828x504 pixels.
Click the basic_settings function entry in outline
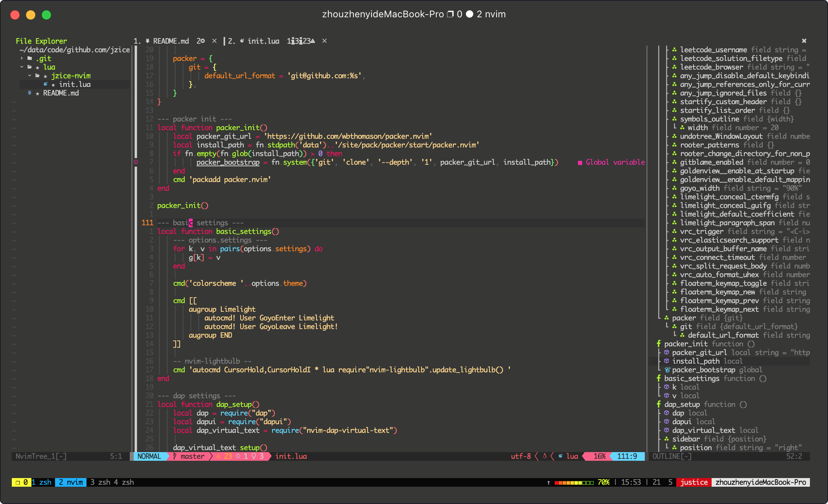coord(692,379)
